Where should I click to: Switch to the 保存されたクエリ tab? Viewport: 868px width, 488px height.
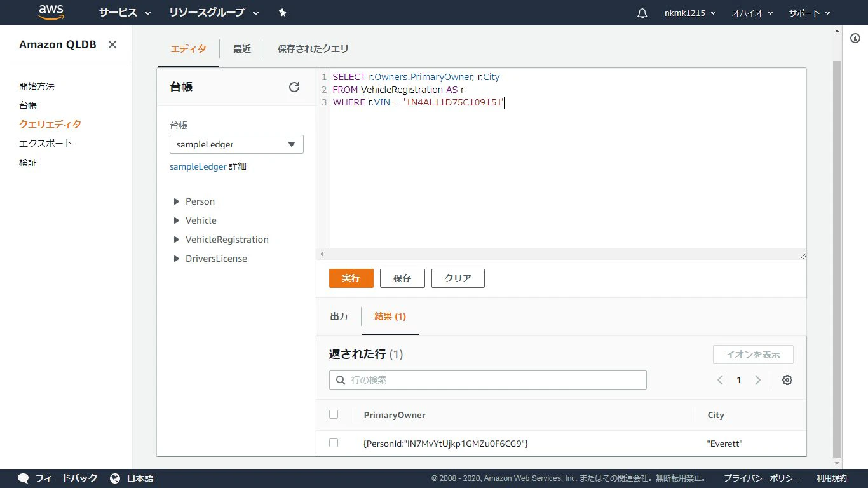click(313, 49)
